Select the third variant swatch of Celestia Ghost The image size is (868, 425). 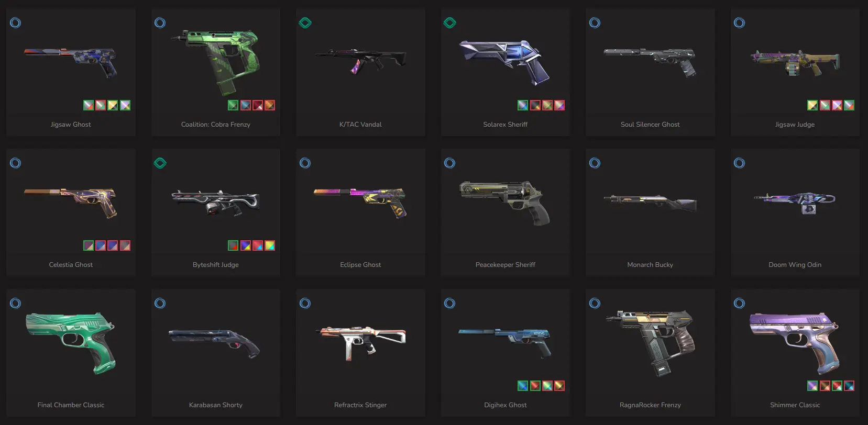pyautogui.click(x=113, y=245)
